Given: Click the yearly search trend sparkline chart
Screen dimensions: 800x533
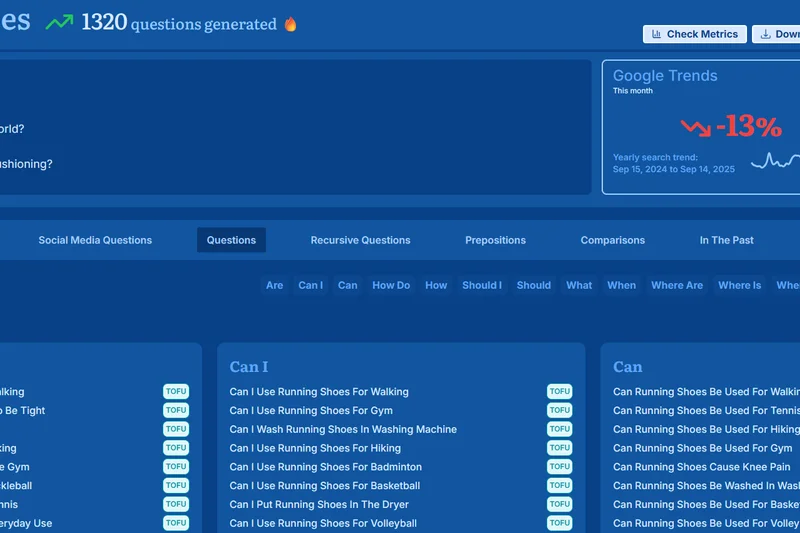Looking at the screenshot, I should click(x=775, y=161).
